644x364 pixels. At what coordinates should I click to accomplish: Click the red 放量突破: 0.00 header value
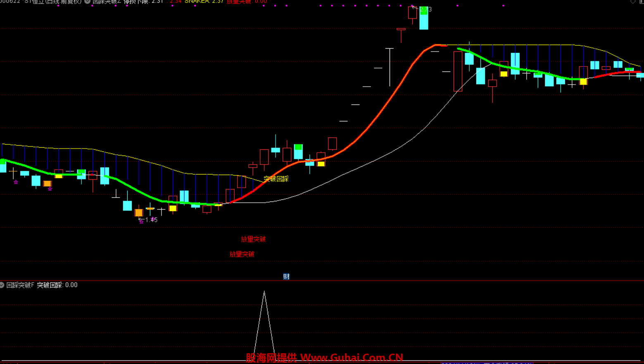tap(247, 2)
